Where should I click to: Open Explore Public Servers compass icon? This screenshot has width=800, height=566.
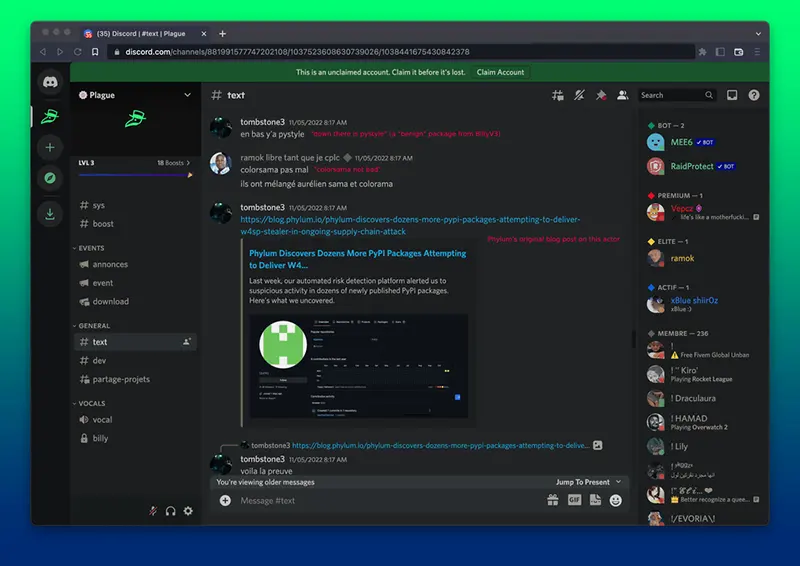point(50,178)
